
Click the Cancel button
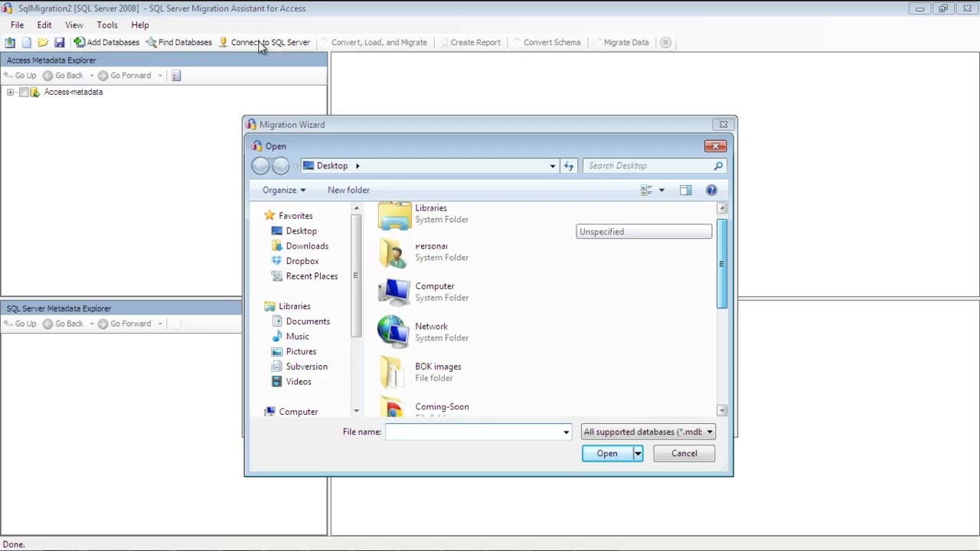pos(684,454)
